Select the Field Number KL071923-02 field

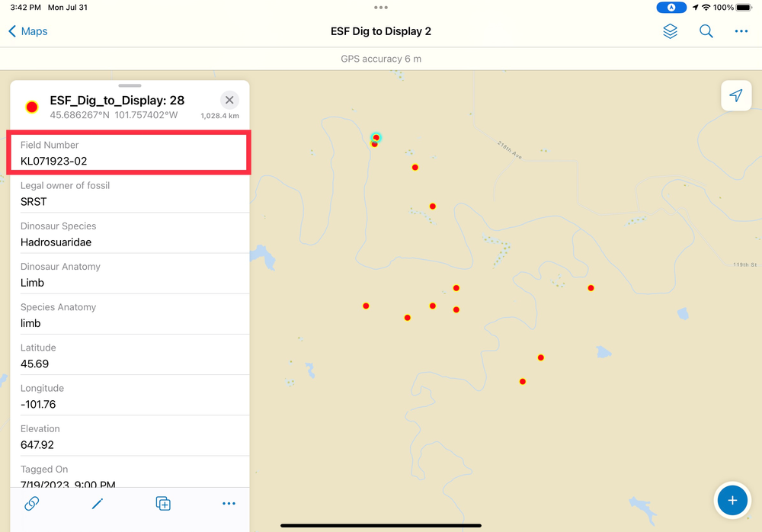(130, 152)
